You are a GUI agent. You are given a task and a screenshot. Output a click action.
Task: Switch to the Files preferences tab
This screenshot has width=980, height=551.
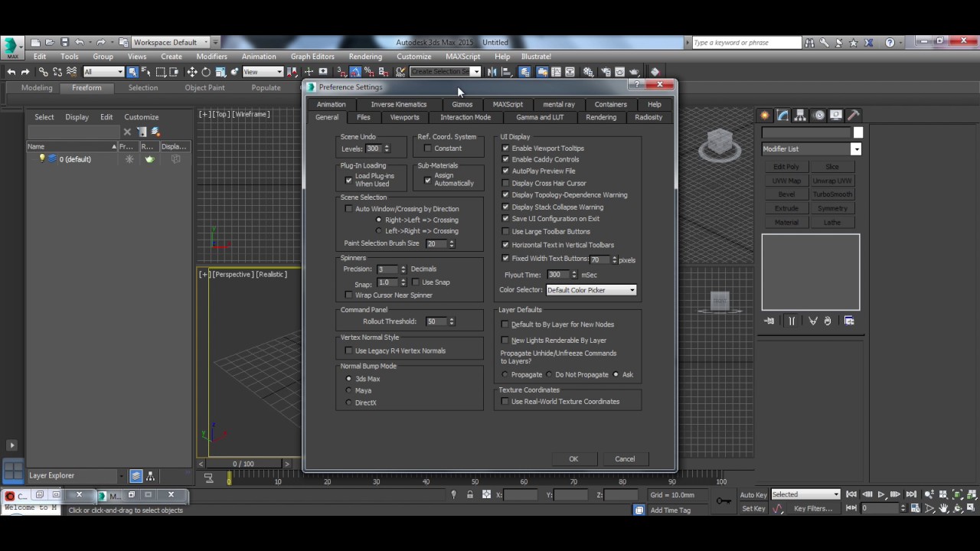[x=364, y=117]
